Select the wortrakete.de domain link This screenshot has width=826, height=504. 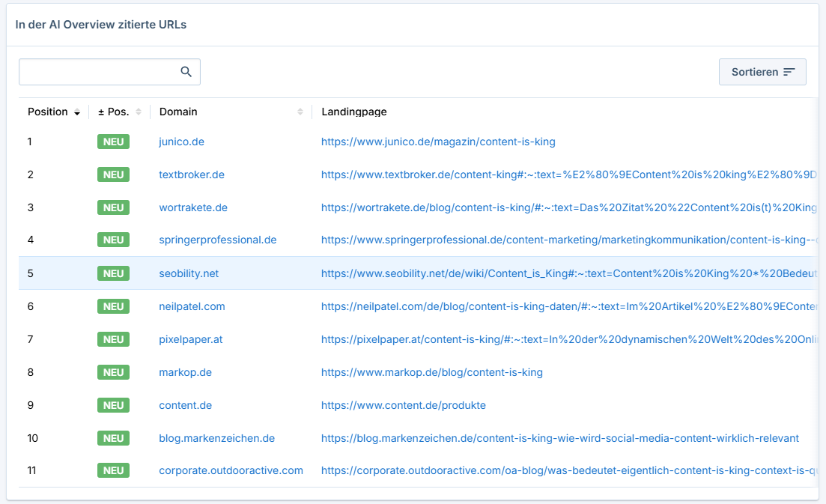click(x=192, y=207)
